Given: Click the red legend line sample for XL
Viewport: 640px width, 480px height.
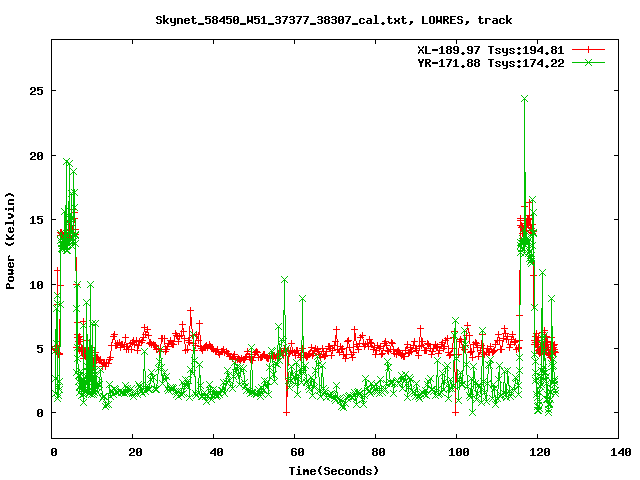Looking at the screenshot, I should (x=588, y=50).
